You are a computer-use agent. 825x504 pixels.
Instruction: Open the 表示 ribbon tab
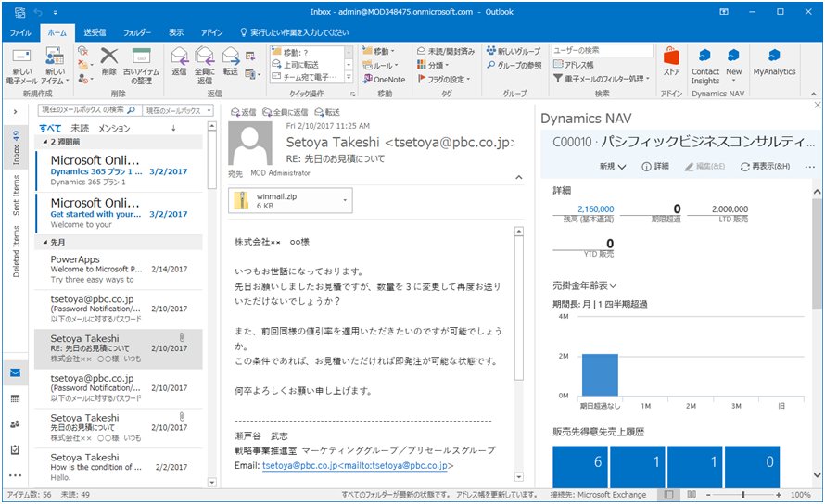[176, 32]
